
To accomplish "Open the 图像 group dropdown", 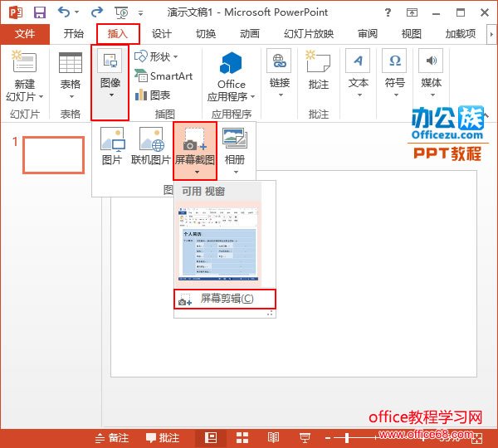I will (110, 83).
